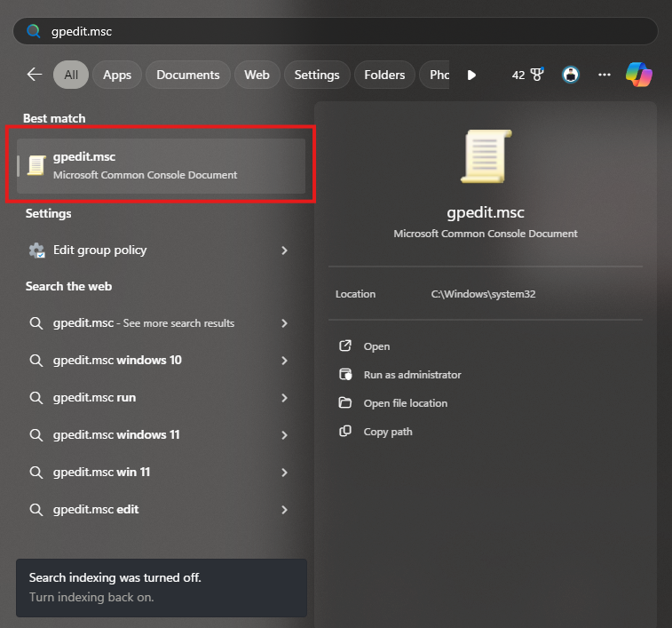Expand See more search results chevron
The height and width of the screenshot is (628, 672).
point(284,323)
